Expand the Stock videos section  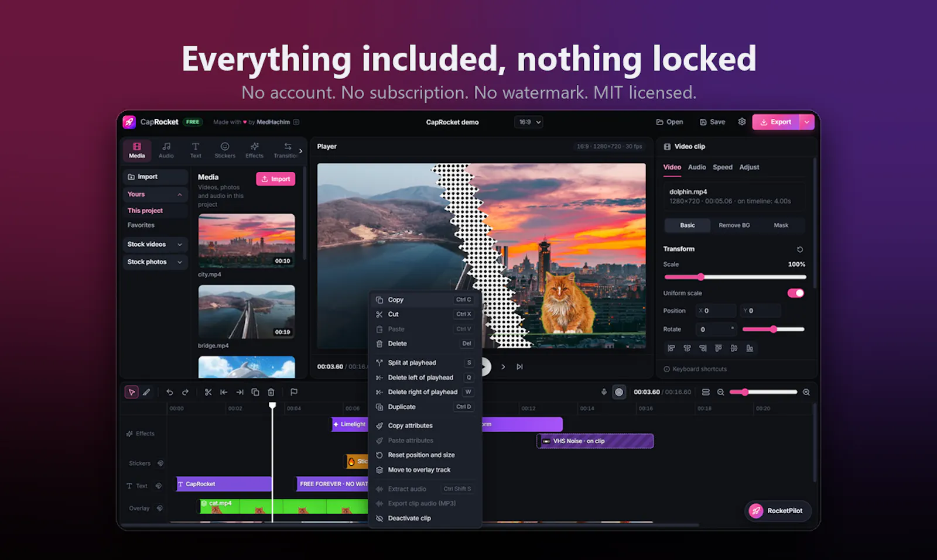click(x=155, y=245)
